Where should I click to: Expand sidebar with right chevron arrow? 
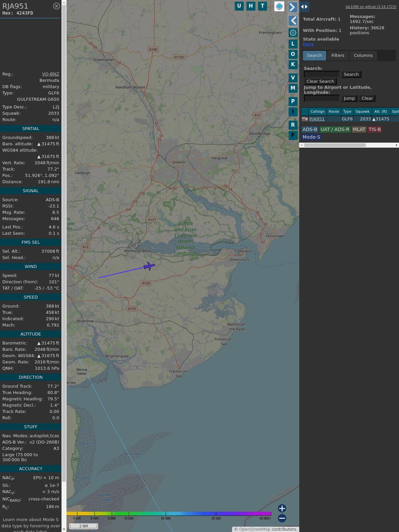tap(293, 7)
